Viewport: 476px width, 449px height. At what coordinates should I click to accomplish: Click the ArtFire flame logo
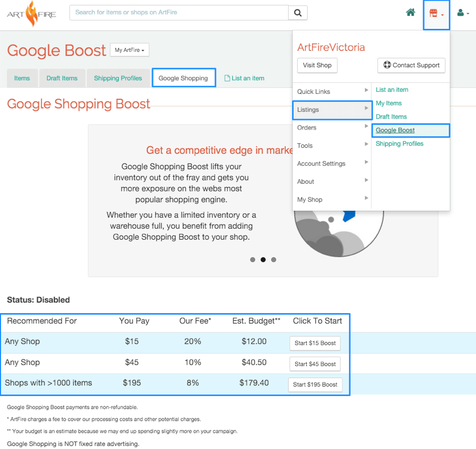pyautogui.click(x=31, y=14)
